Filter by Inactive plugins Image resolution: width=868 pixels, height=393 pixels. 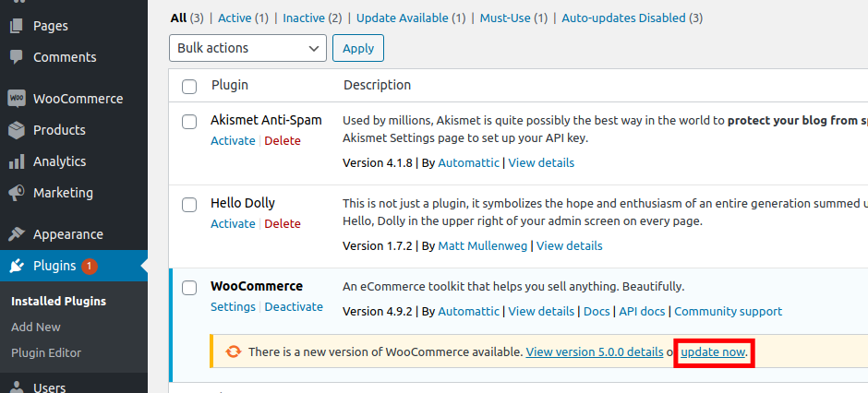[302, 18]
